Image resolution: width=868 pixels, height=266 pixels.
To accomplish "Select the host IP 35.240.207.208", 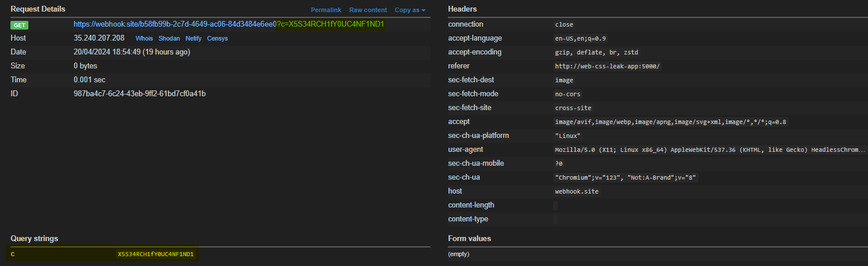I will click(99, 38).
